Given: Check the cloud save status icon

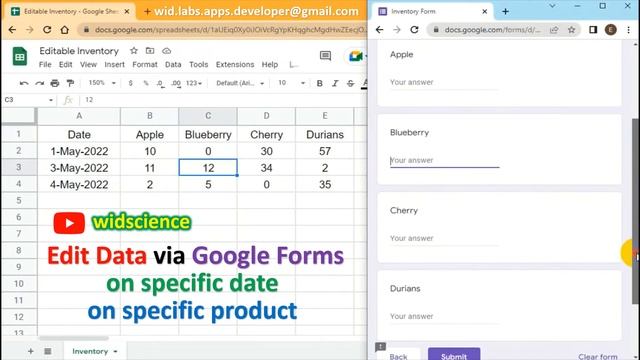Looking at the screenshot, I should pos(167,51).
